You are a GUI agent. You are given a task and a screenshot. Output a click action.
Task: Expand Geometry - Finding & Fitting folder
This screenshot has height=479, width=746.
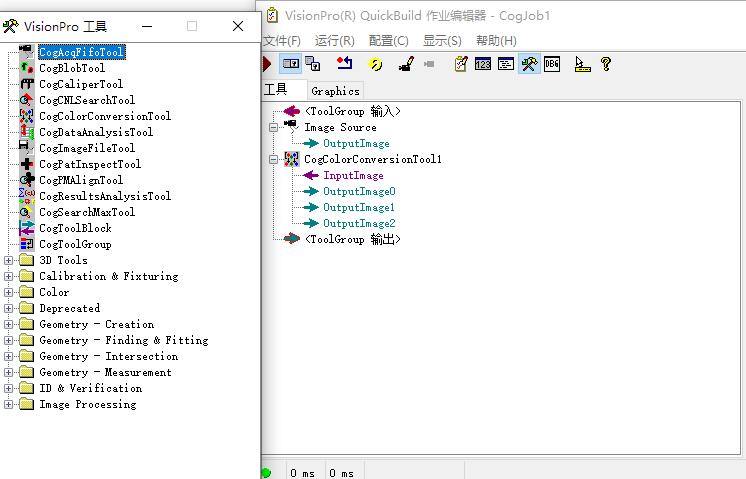point(8,340)
